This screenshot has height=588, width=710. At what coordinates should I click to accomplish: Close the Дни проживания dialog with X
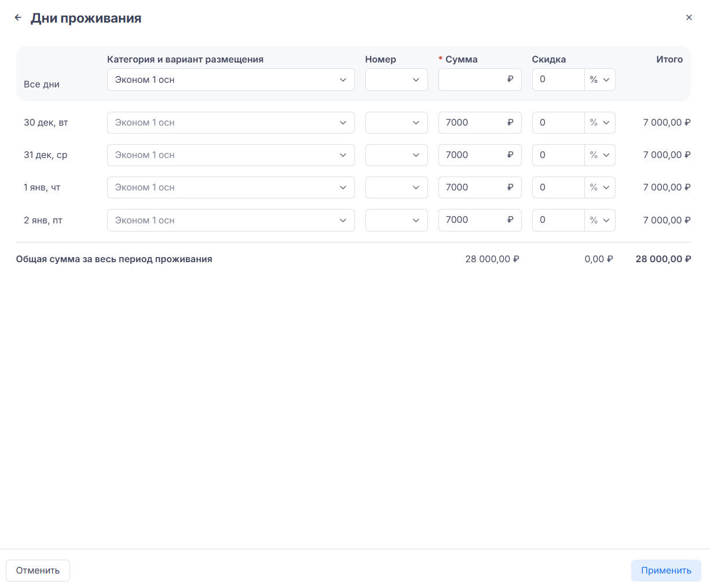pos(689,17)
